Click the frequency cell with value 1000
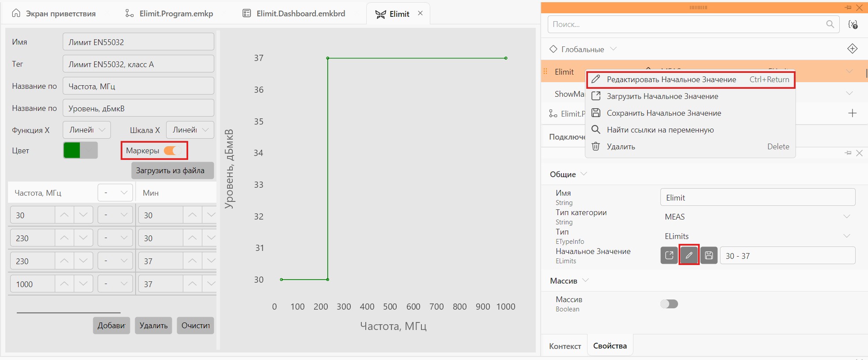The height and width of the screenshot is (360, 868). pos(32,284)
